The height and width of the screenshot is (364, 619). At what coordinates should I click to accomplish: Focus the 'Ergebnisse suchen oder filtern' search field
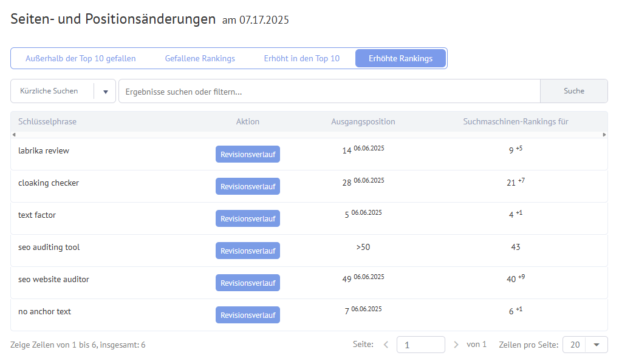point(329,91)
